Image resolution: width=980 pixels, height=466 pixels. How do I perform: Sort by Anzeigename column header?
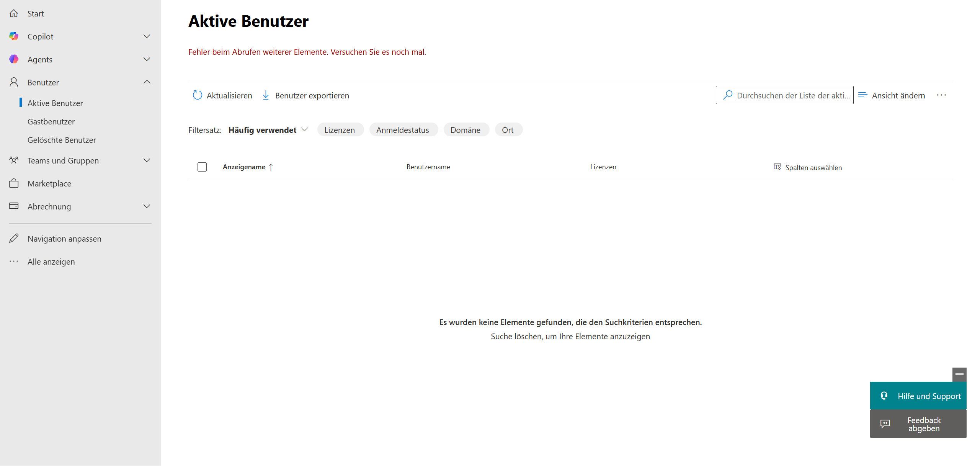coord(244,167)
